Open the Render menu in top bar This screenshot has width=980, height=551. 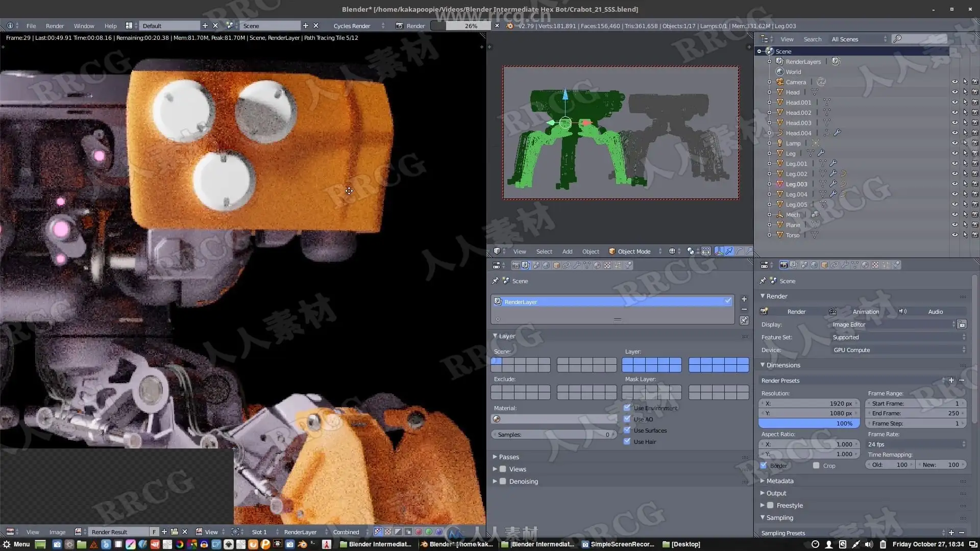point(55,26)
